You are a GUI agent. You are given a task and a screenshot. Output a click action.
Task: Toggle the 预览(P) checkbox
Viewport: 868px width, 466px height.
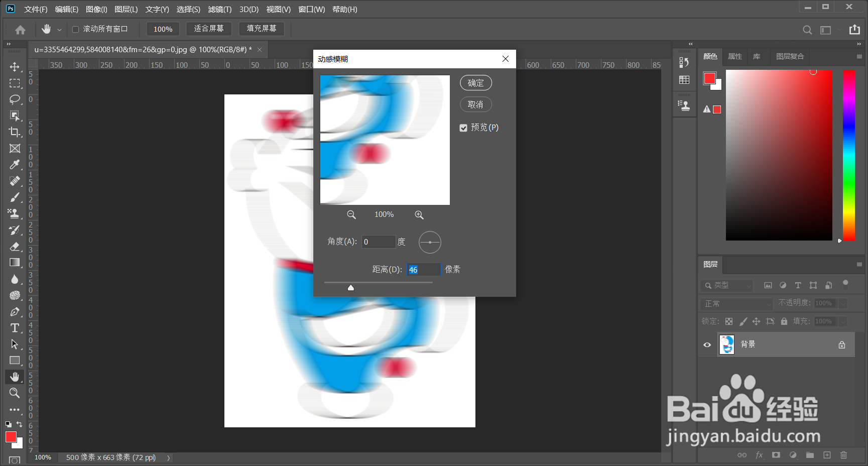coord(463,128)
